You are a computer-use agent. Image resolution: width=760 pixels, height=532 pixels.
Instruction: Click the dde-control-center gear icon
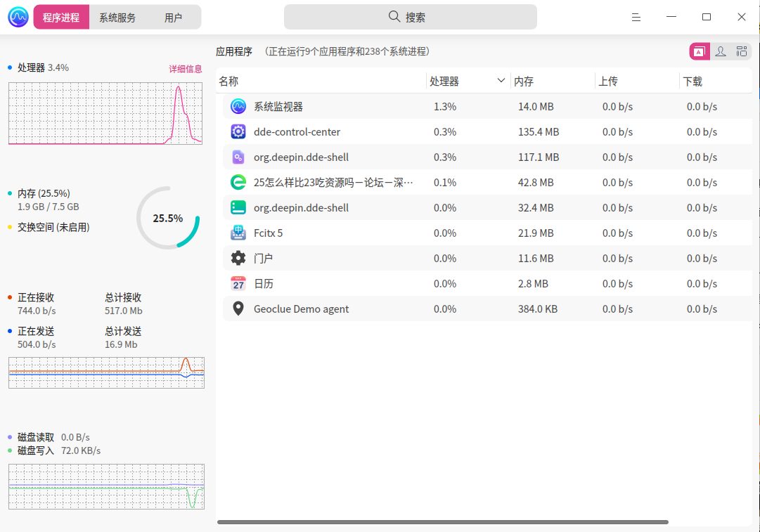pyautogui.click(x=238, y=131)
